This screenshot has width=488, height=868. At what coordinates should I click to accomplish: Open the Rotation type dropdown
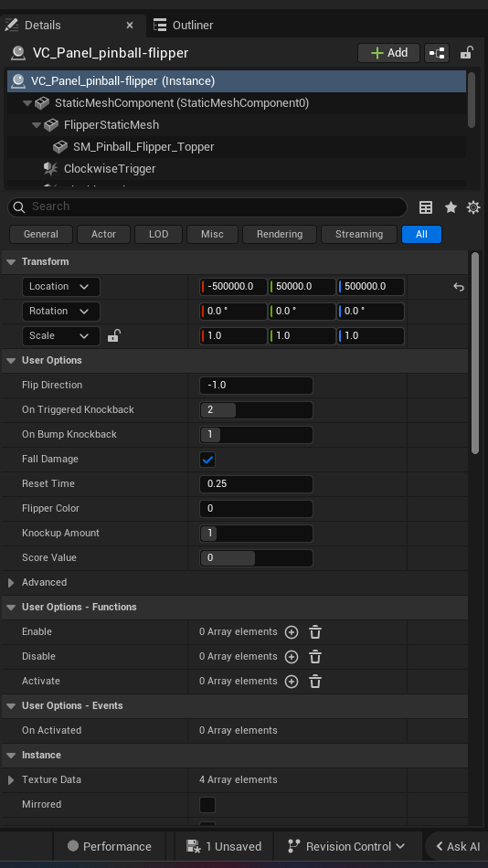coord(61,311)
